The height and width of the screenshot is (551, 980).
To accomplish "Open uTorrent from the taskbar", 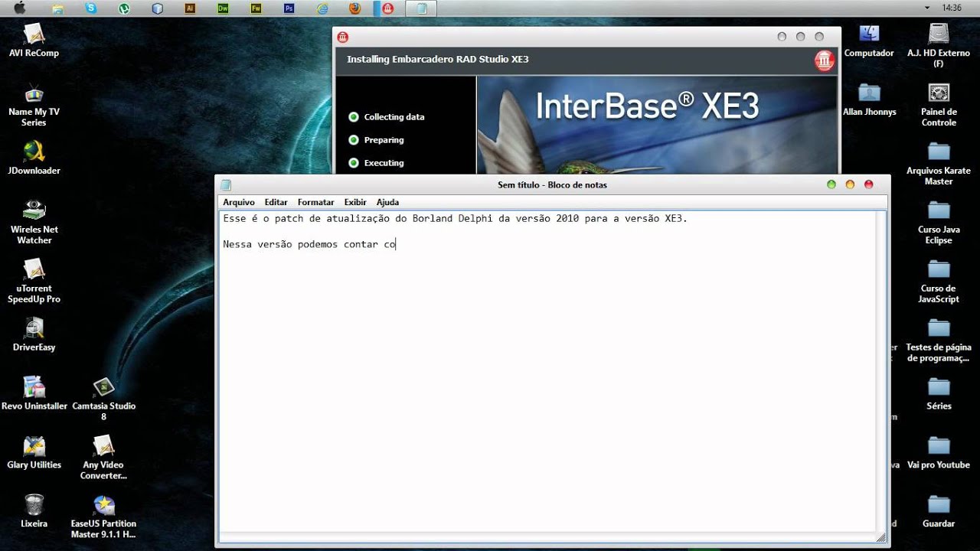I will click(x=124, y=8).
